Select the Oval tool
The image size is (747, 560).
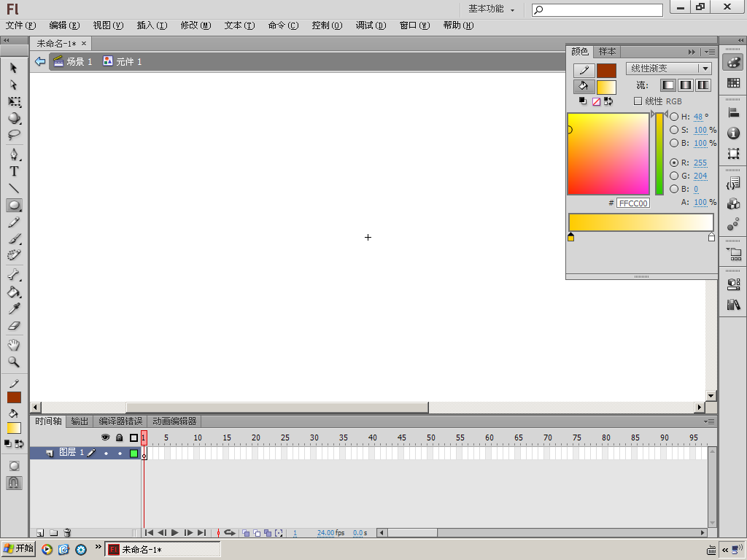14,205
